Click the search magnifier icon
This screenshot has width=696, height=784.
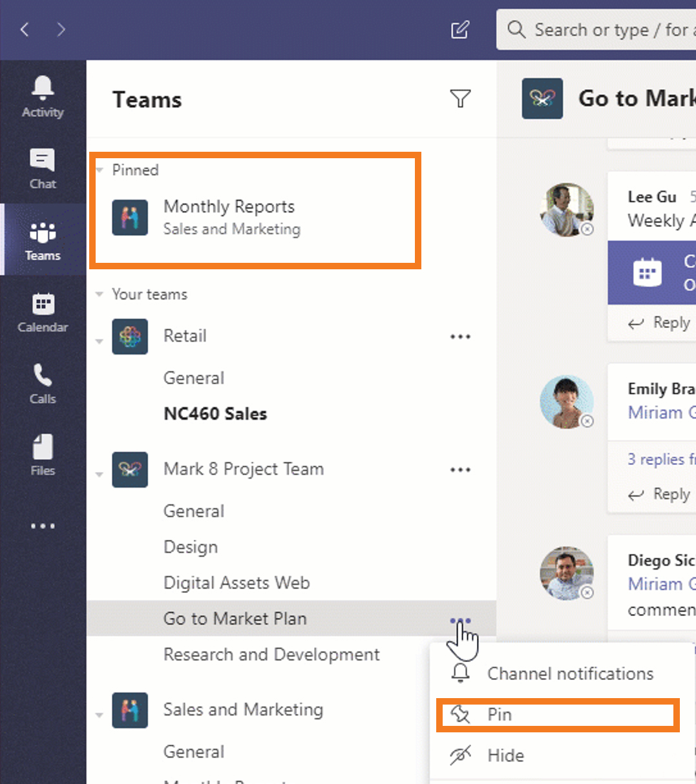pos(516,30)
